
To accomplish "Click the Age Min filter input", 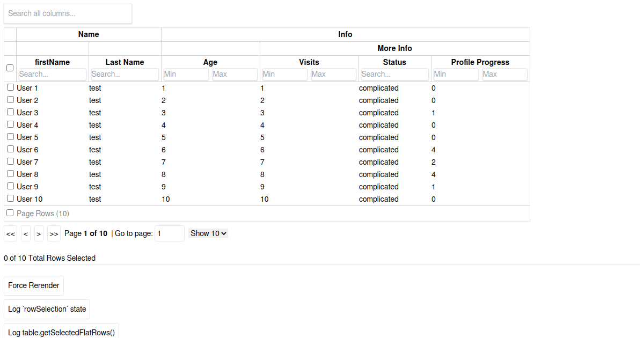I will click(185, 74).
